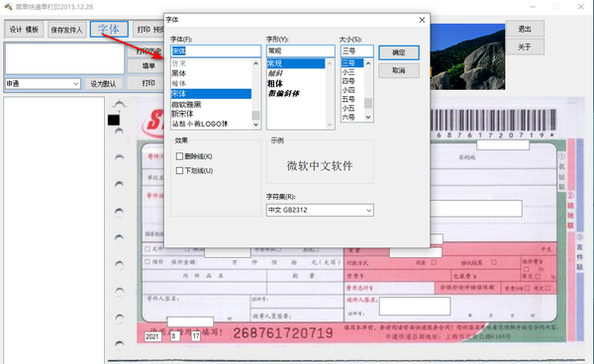594x364 pixels.
Task: Click font list scroll-down arrow
Action: tap(255, 125)
